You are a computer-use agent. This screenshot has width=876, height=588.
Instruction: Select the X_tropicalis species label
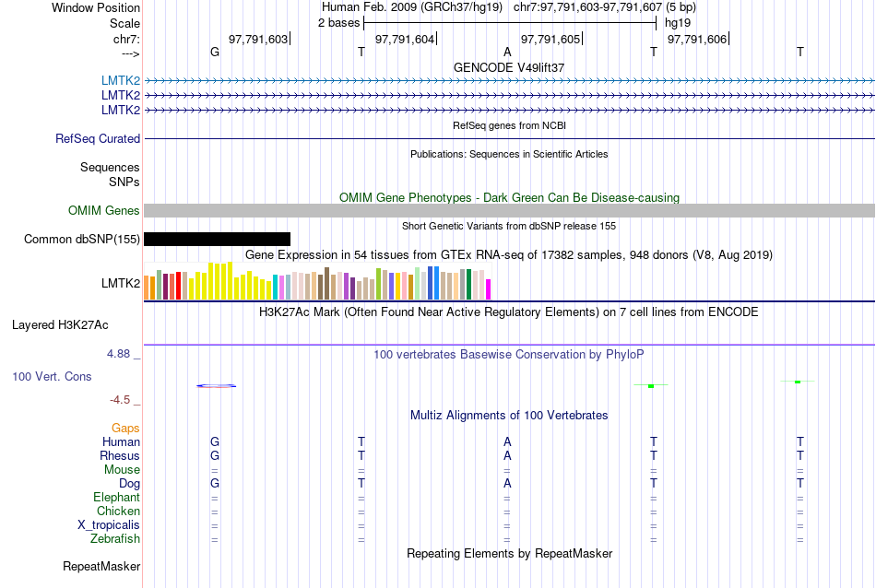click(x=109, y=525)
